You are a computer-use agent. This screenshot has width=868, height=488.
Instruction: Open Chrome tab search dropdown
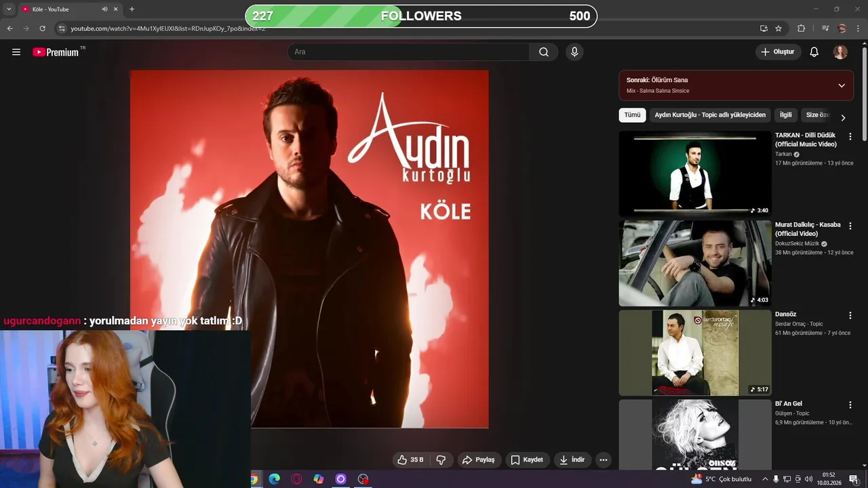[x=9, y=9]
